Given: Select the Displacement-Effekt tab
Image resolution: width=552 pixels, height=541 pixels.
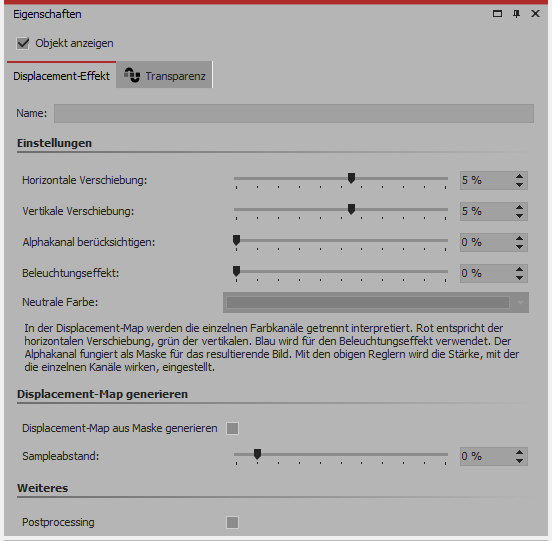Looking at the screenshot, I should tap(61, 76).
